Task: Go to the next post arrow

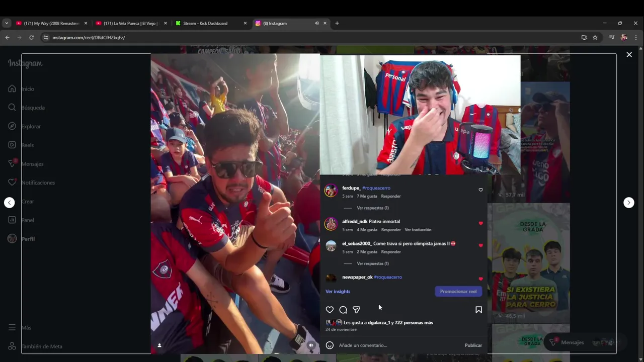Action: pos(629,203)
